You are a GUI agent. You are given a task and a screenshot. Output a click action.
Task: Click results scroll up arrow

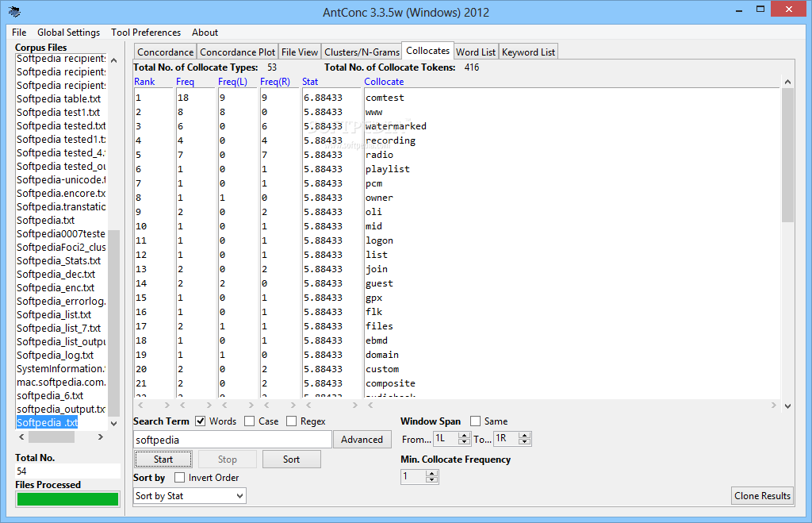click(x=787, y=82)
